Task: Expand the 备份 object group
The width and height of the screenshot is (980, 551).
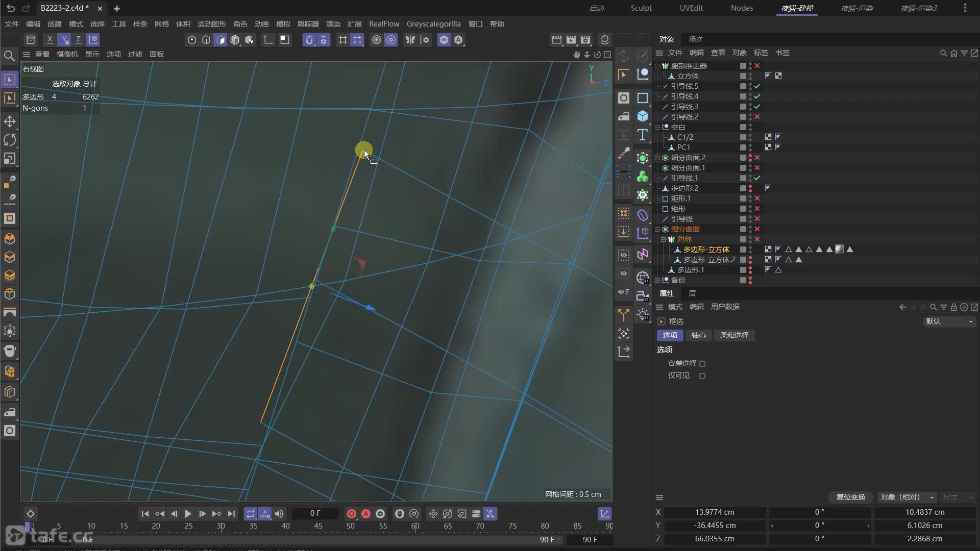Action: click(x=657, y=280)
